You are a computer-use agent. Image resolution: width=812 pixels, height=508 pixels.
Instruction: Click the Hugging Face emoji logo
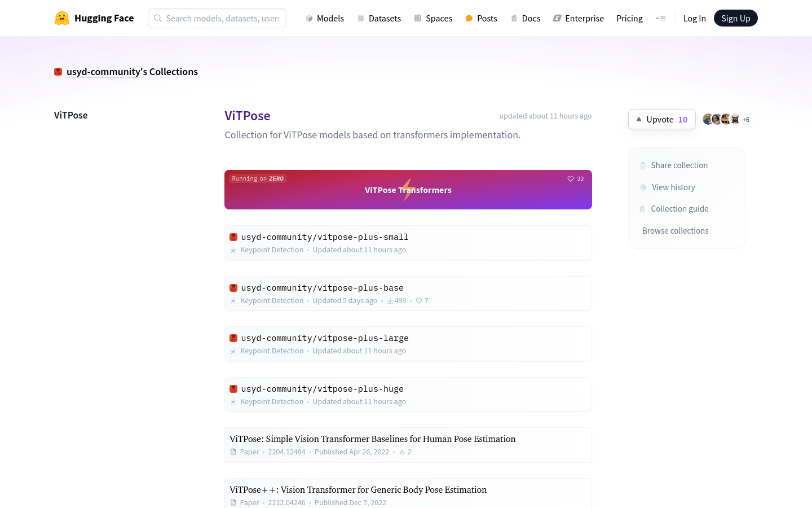tap(62, 18)
